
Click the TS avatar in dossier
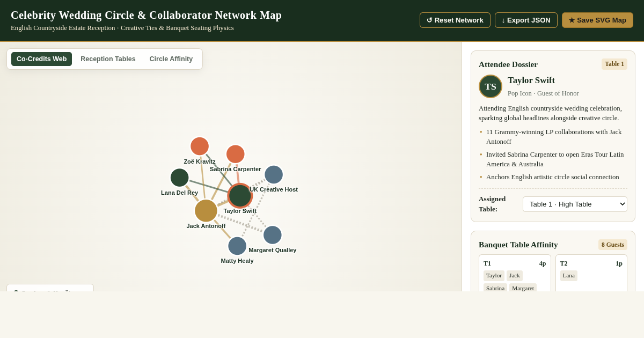491,86
